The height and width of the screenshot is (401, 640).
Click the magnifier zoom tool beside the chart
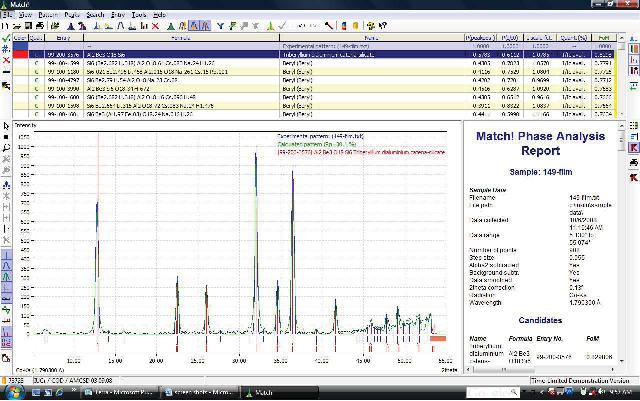tap(6, 147)
